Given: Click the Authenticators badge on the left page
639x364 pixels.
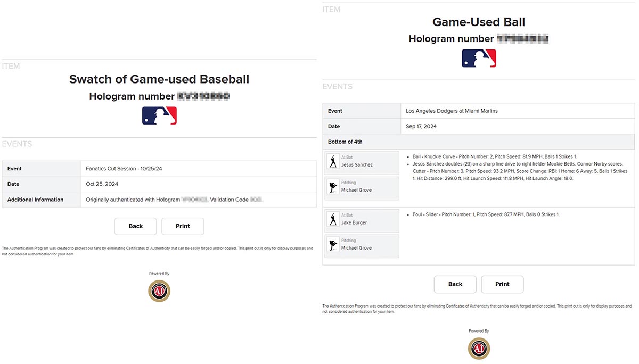Looking at the screenshot, I should (159, 291).
